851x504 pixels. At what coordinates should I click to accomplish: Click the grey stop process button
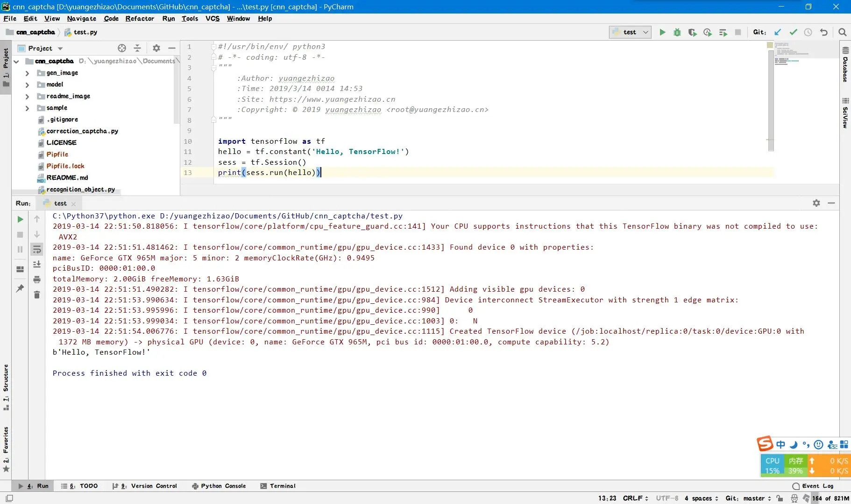tap(738, 32)
